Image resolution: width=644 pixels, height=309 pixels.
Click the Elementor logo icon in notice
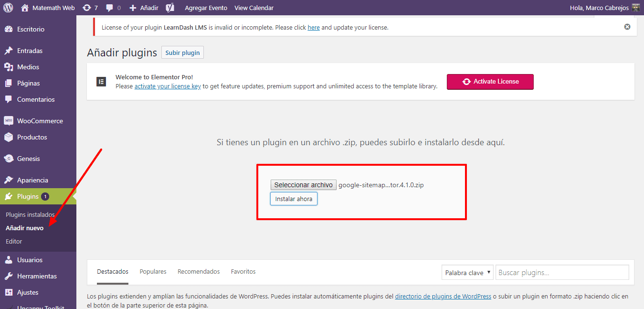(x=101, y=81)
